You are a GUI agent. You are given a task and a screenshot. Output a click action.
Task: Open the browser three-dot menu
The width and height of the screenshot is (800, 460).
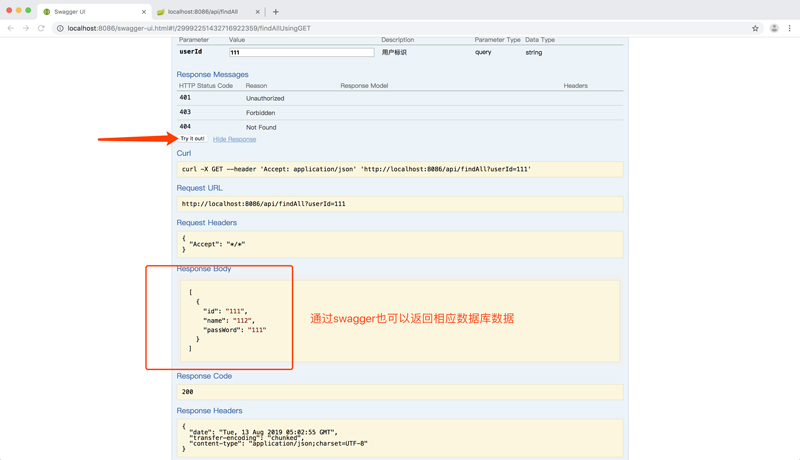tap(790, 28)
